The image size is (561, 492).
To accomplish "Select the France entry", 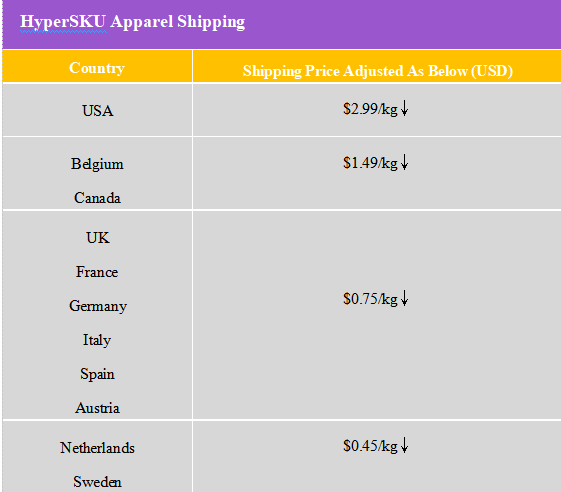I will click(x=97, y=272).
